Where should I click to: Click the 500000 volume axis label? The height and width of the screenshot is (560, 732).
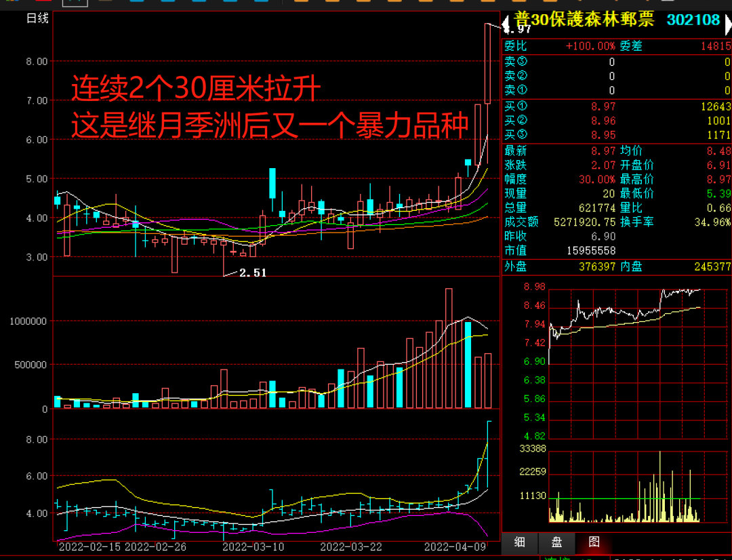coord(30,365)
